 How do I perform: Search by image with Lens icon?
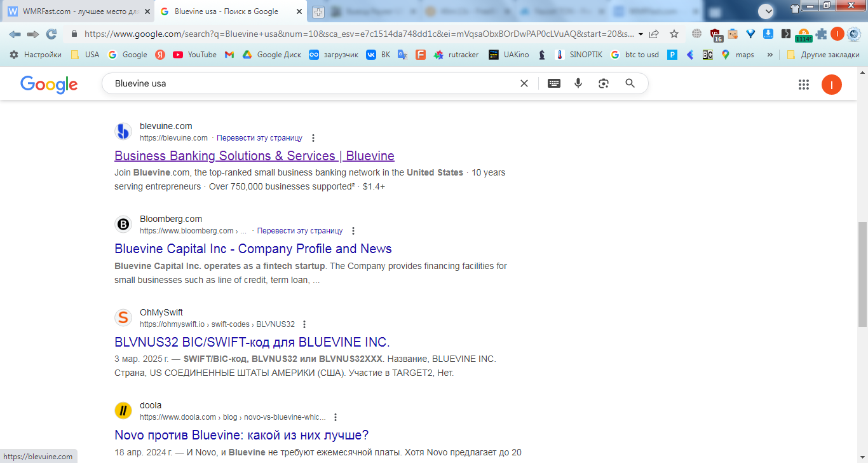pyautogui.click(x=604, y=83)
